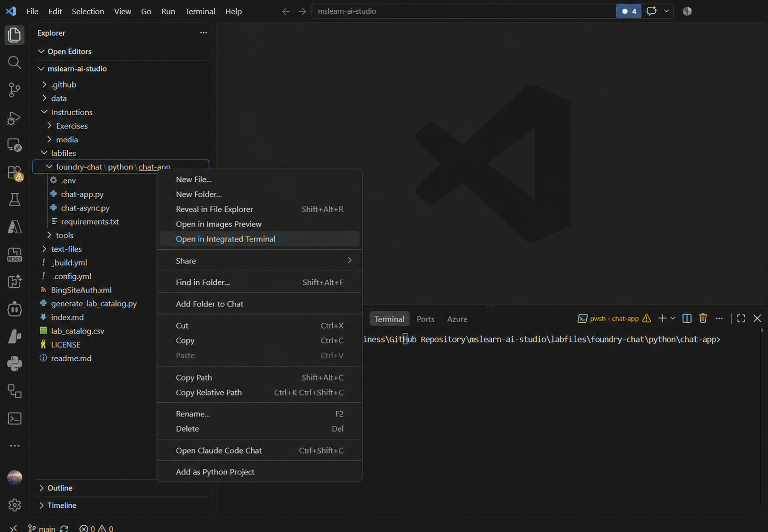Collapse the Open Editors section
The height and width of the screenshot is (532, 768).
tap(41, 51)
